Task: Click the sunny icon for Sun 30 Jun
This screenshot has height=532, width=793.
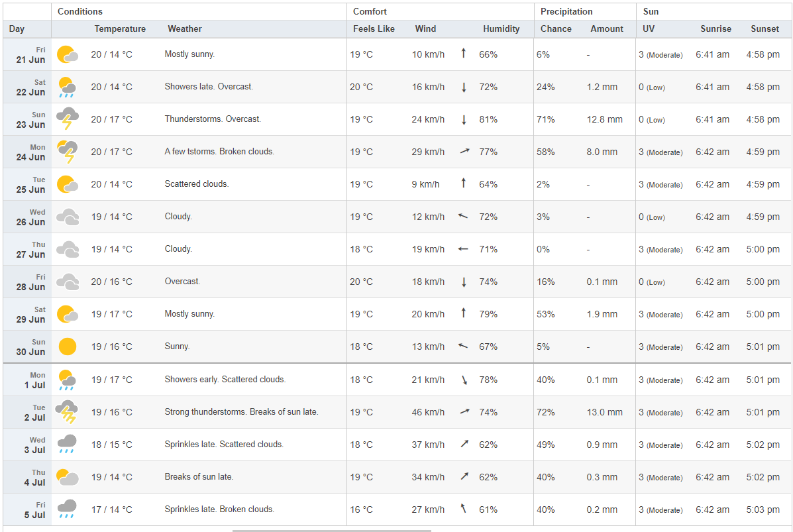Action: tap(68, 346)
